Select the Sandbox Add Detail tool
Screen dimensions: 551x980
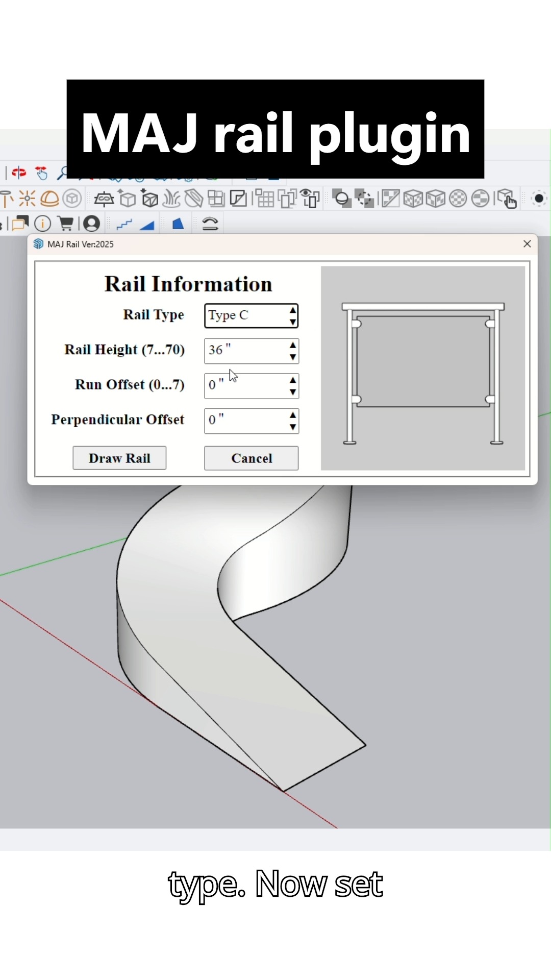point(194,199)
